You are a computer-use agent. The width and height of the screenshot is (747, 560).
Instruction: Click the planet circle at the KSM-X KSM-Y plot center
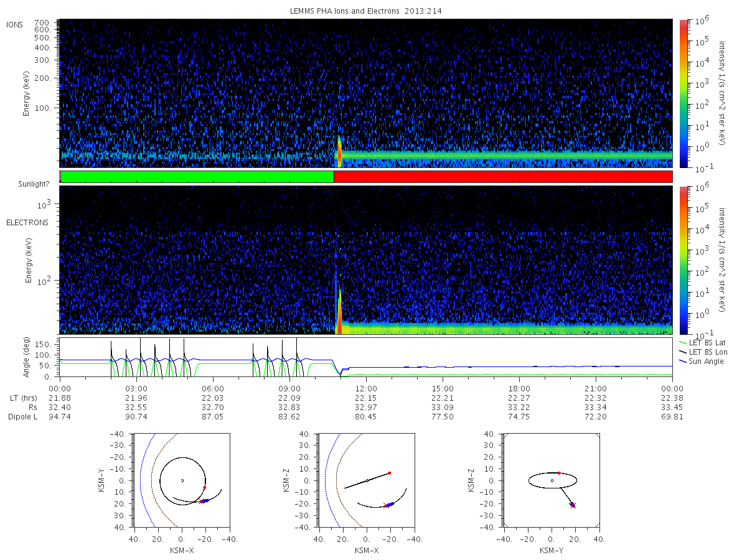(x=182, y=480)
